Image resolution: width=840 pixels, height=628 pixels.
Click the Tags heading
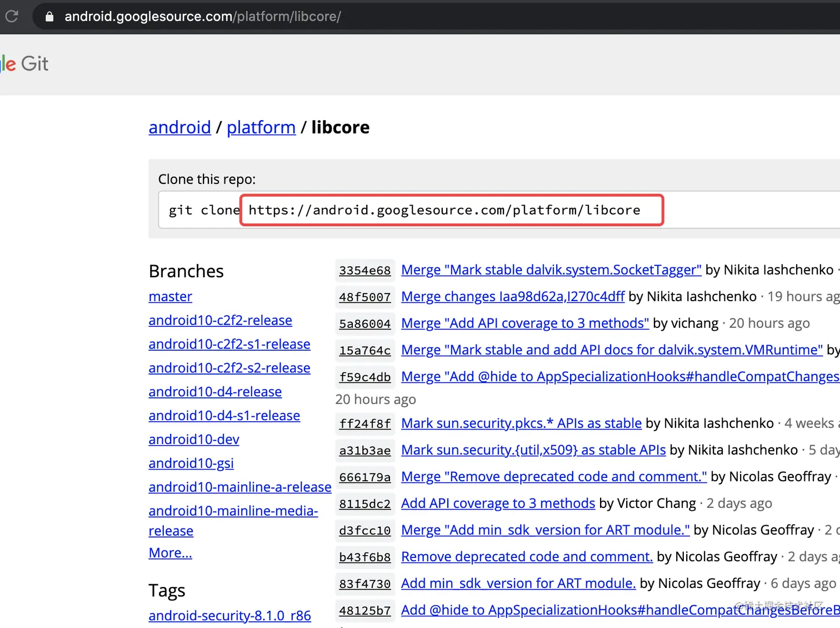tap(167, 590)
